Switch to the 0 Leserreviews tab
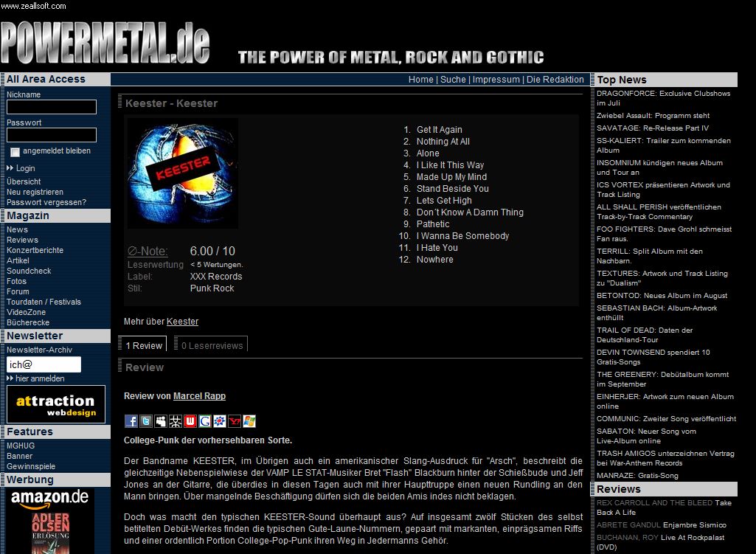The width and height of the screenshot is (756, 554). click(x=212, y=345)
